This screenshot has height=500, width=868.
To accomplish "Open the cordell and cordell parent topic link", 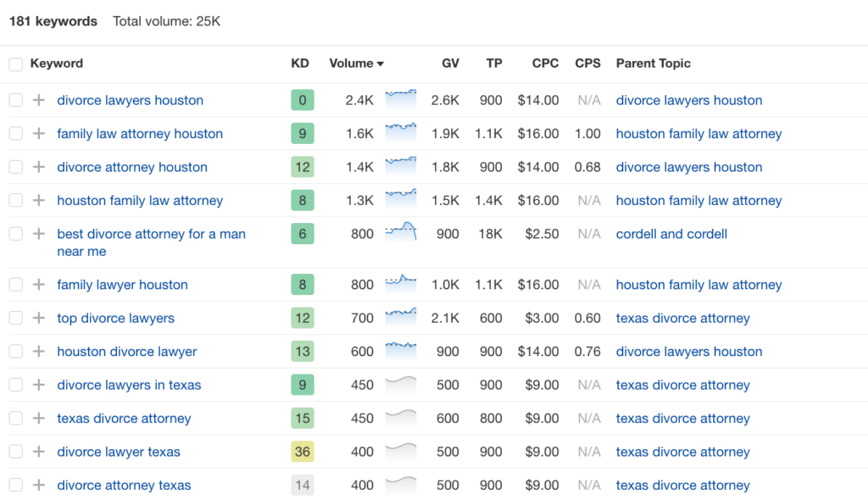I will tap(671, 234).
